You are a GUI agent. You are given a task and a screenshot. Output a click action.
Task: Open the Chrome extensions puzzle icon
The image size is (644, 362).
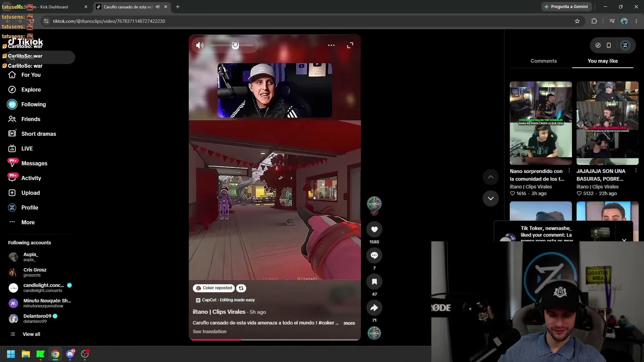594,21
